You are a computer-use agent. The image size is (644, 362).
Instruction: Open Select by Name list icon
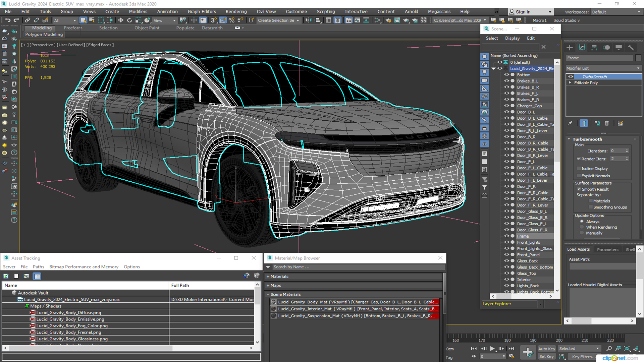pyautogui.click(x=92, y=20)
